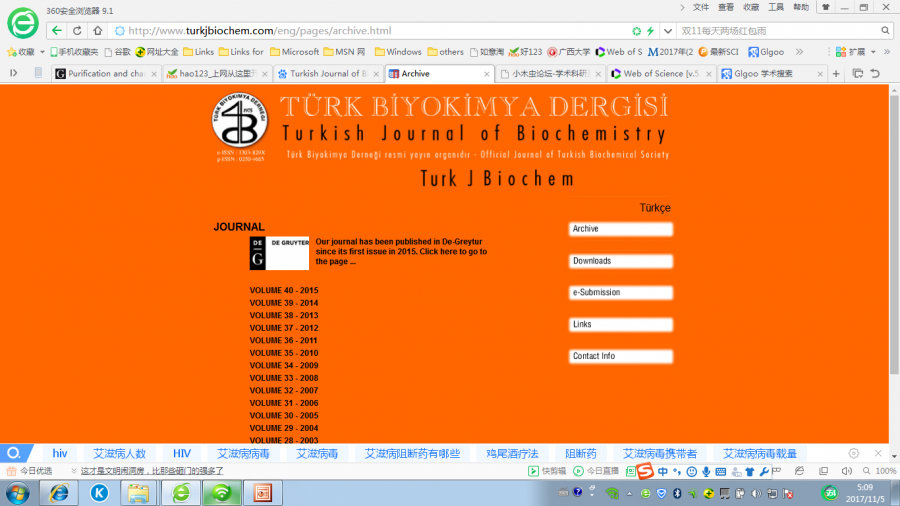This screenshot has height=506, width=900.
Task: Expand the 收藏 dropdown arrow
Action: (42, 52)
